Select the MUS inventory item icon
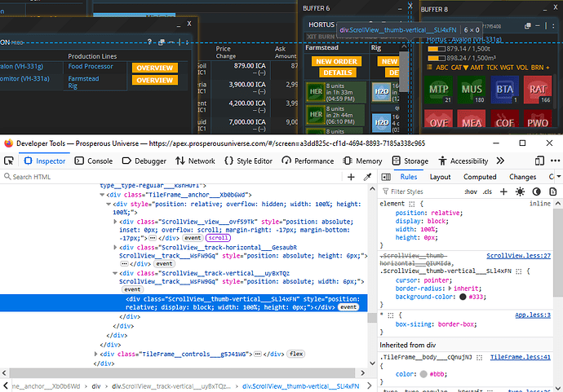Image resolution: width=563 pixels, height=392 pixels. point(472,90)
